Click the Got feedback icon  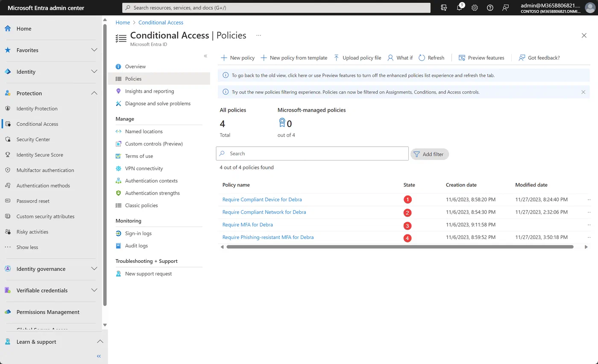pyautogui.click(x=522, y=58)
